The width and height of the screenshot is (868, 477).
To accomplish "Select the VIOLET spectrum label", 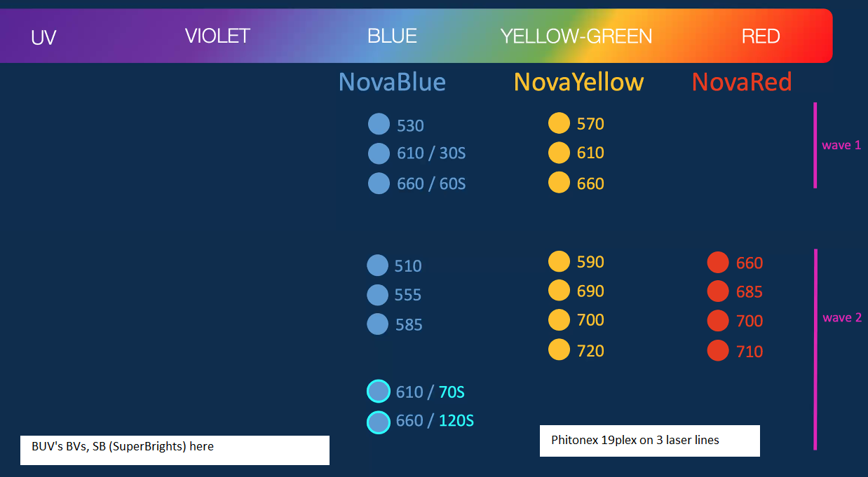I will [217, 36].
